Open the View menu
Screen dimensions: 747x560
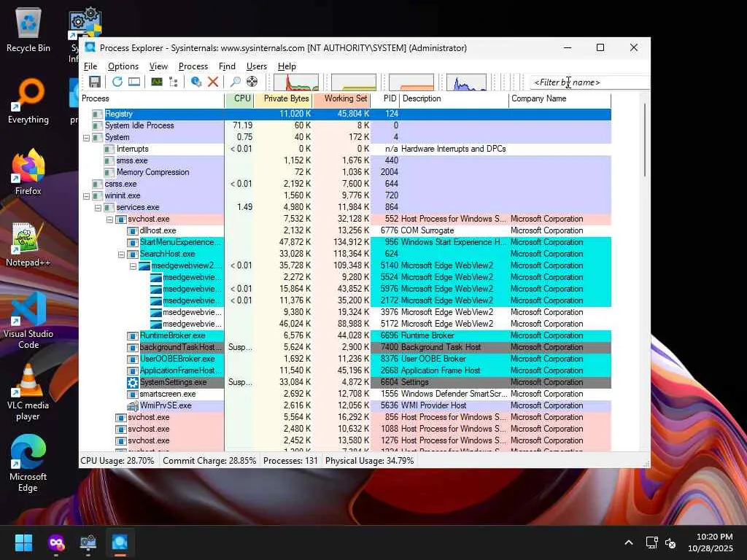(x=158, y=66)
